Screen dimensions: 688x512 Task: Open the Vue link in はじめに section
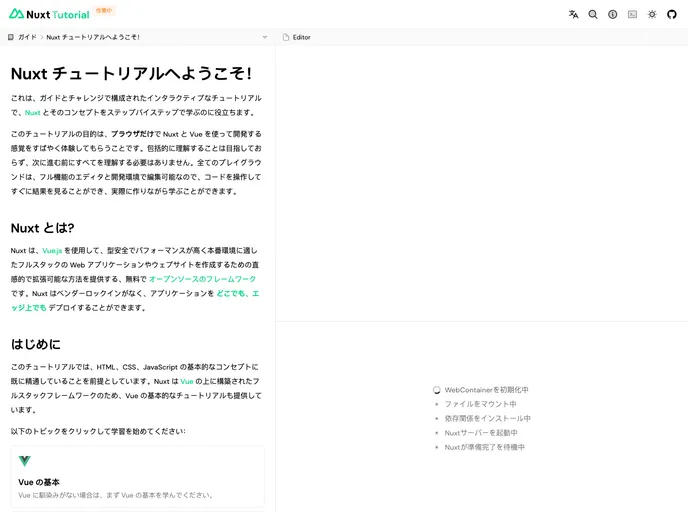[x=187, y=381]
